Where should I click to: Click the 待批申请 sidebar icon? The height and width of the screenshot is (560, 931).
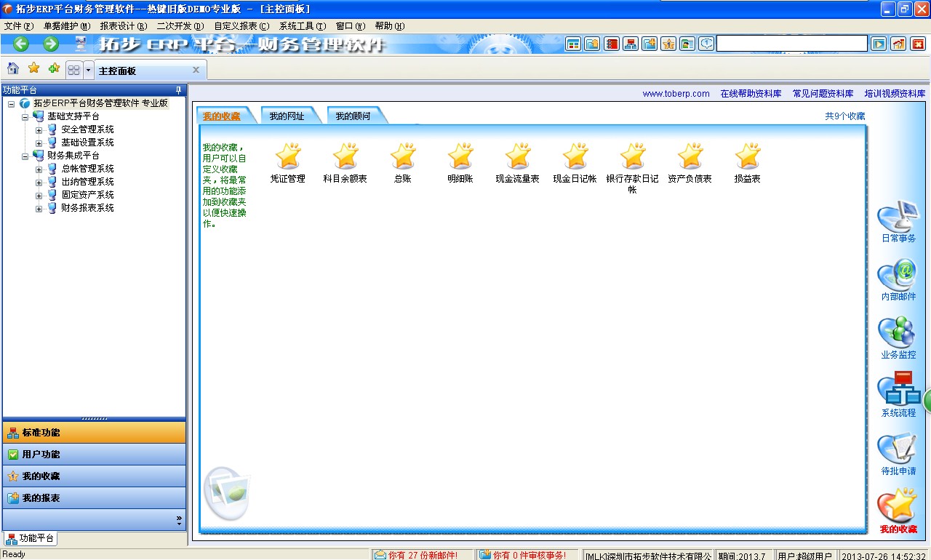[898, 449]
